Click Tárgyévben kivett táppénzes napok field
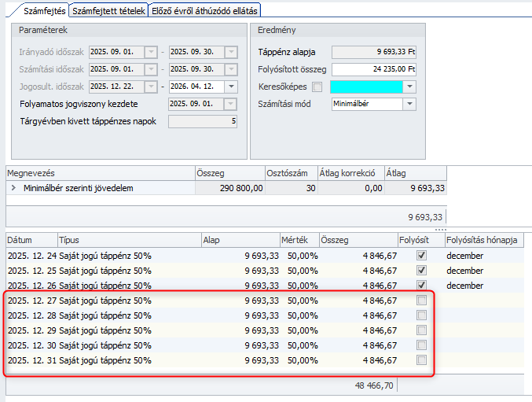This screenshot has height=402, width=532. tap(203, 121)
